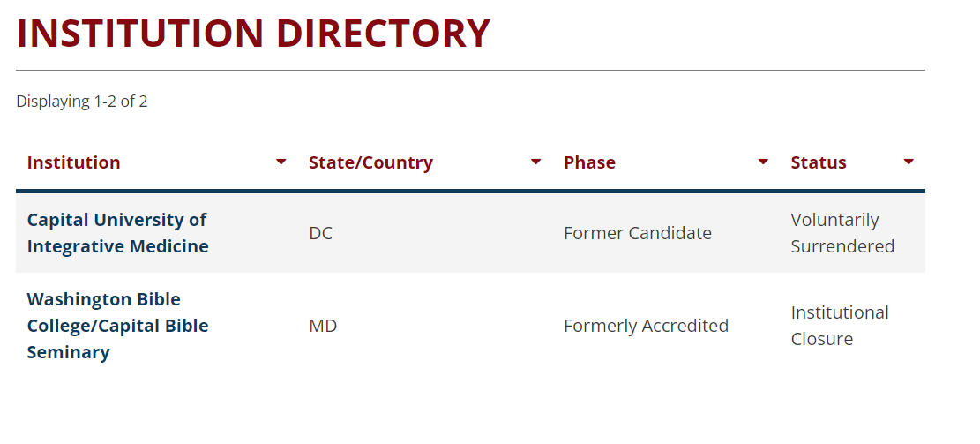Screen dimensions: 980x444
Task: Click the Institution Directory page heading
Action: [253, 34]
